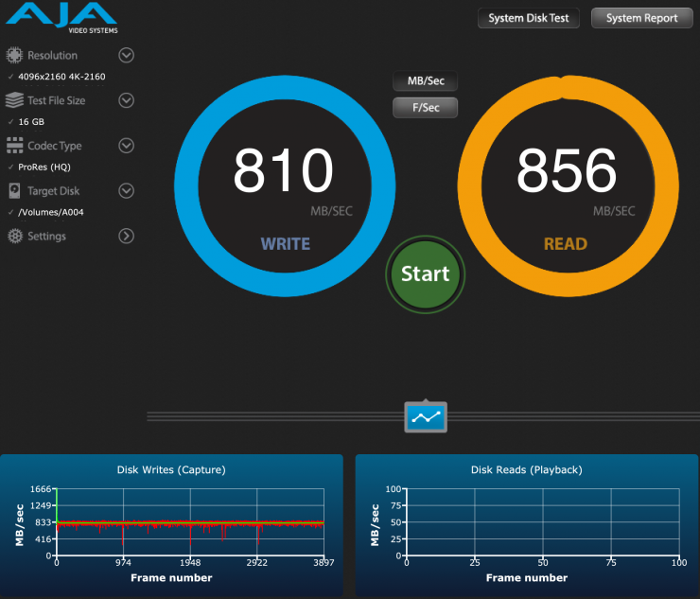Image resolution: width=700 pixels, height=599 pixels.
Task: Click the Resolution chip icon
Action: click(14, 55)
